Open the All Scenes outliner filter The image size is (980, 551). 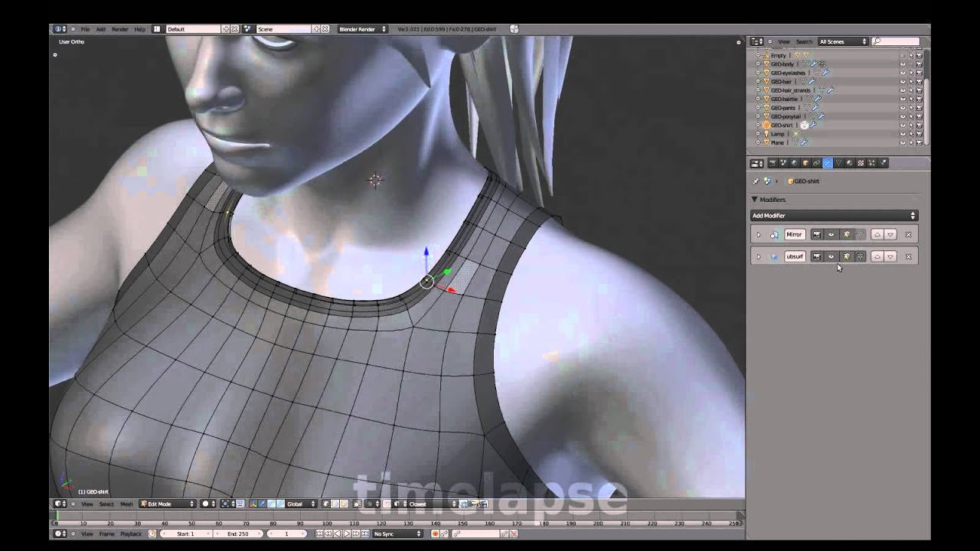pos(843,41)
